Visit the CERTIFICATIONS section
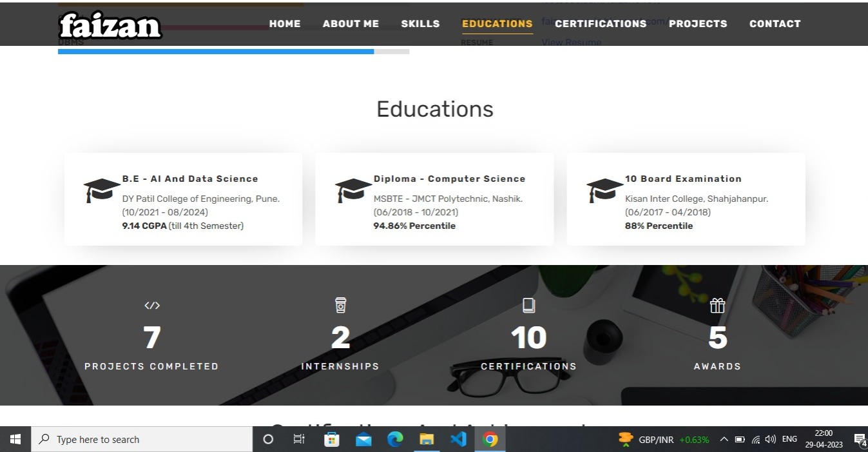This screenshot has height=452, width=868. point(601,23)
